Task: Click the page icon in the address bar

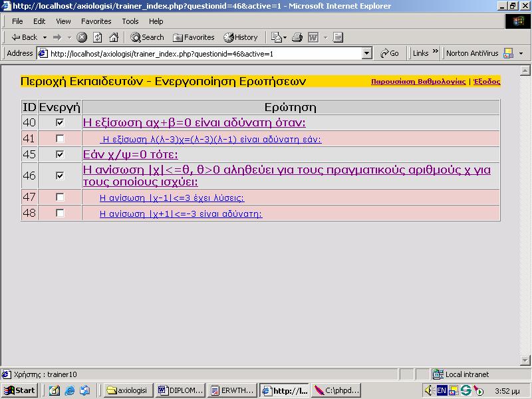Action: tap(43, 53)
